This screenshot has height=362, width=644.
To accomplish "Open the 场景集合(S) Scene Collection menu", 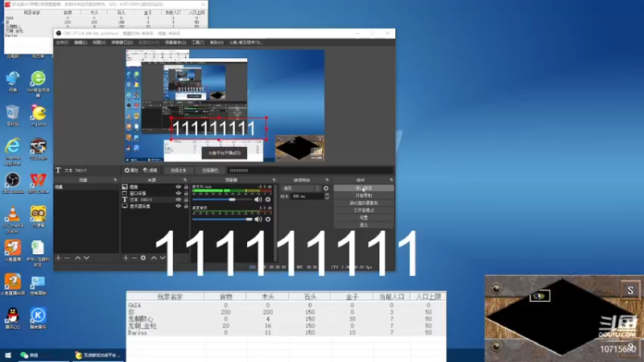I will pos(175,43).
